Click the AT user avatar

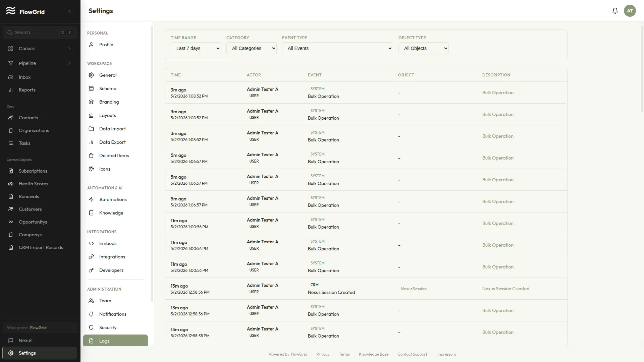[x=630, y=11]
